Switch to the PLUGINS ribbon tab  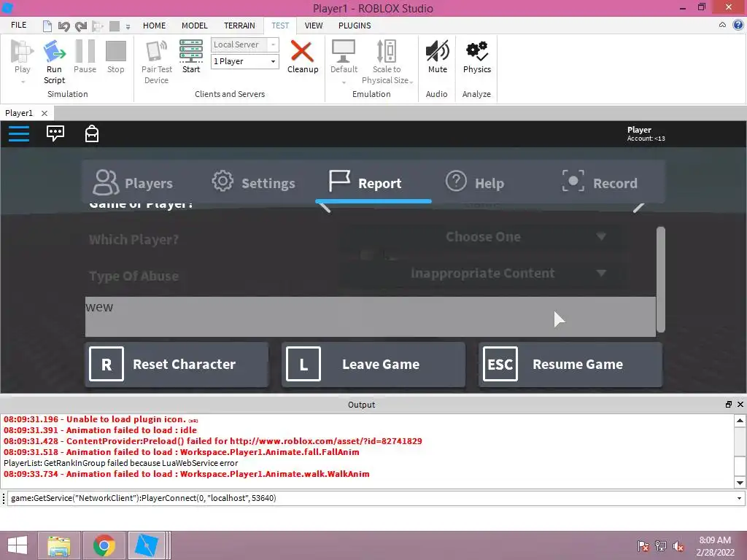pos(355,26)
